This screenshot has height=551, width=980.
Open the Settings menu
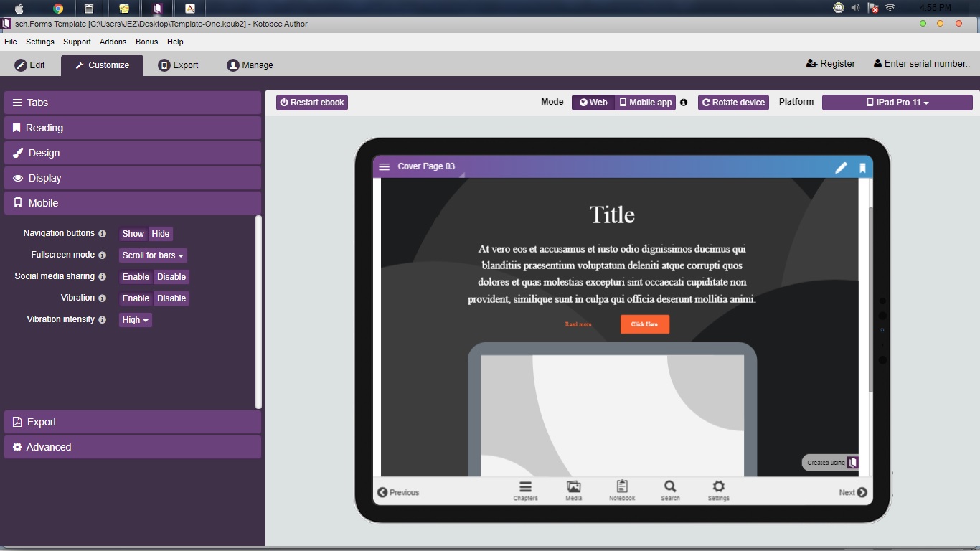pyautogui.click(x=40, y=42)
